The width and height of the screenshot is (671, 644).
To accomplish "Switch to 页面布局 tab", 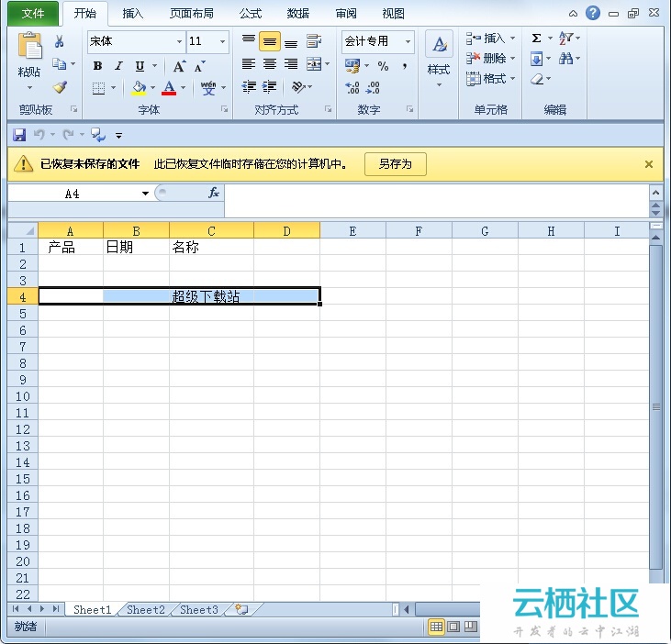I will [x=191, y=14].
